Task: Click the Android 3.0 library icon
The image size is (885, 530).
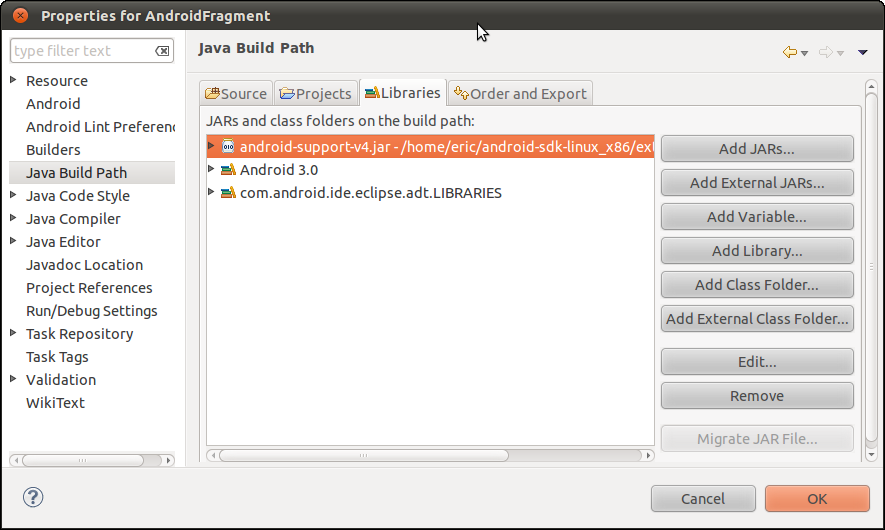Action: [228, 169]
